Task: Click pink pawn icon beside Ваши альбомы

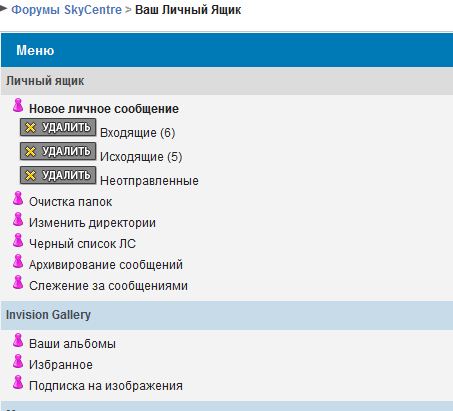Action: coord(18,340)
